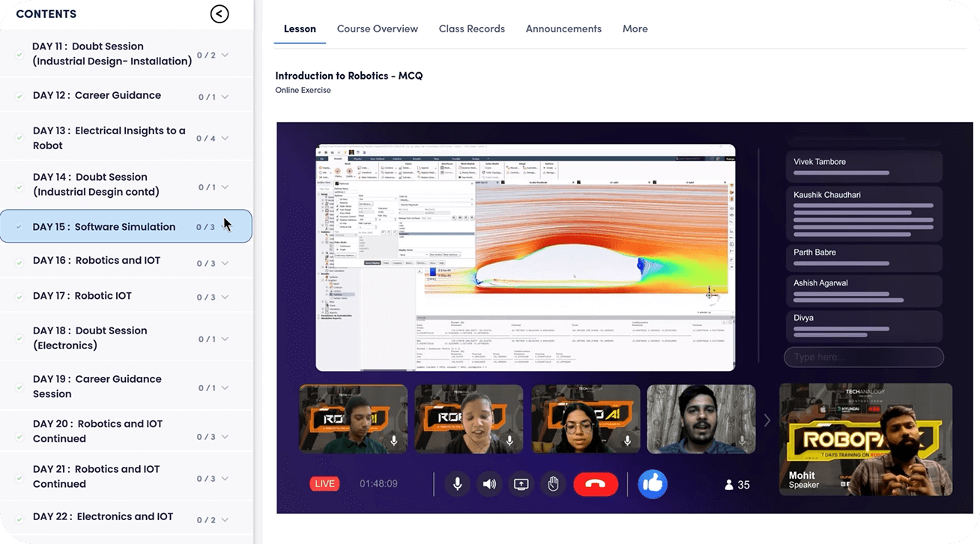Image resolution: width=980 pixels, height=544 pixels.
Task: Open the Announcements tab
Action: coord(563,28)
